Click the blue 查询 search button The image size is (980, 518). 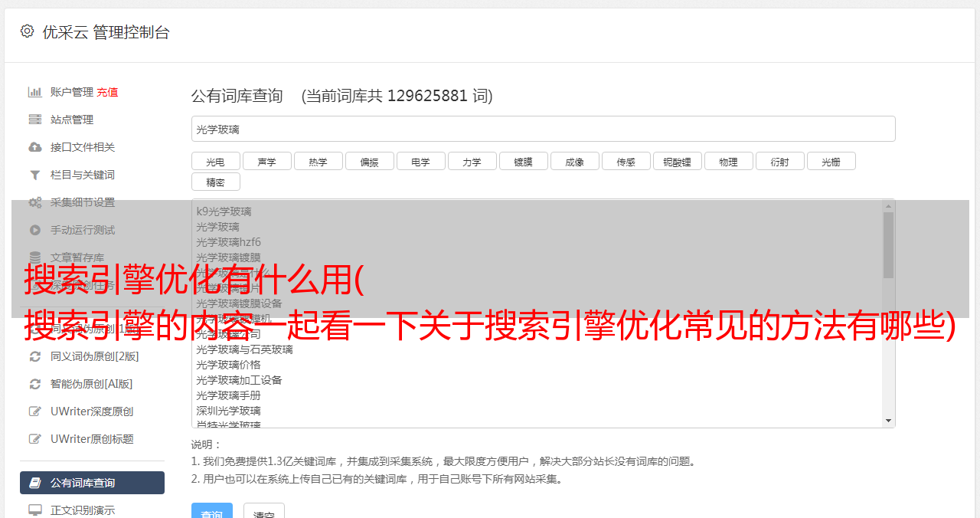coord(211,511)
